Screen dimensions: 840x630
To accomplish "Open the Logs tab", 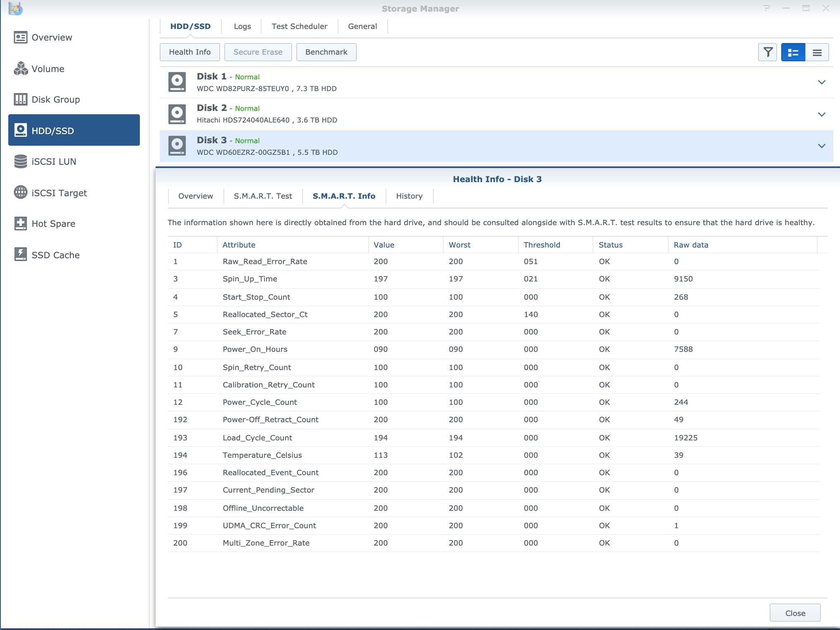I will pyautogui.click(x=242, y=26).
